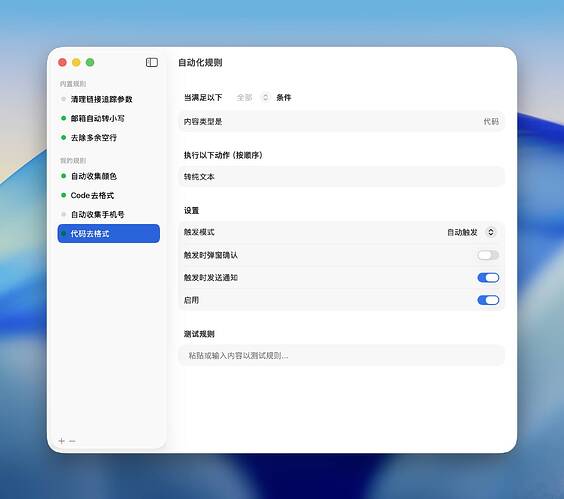Click the 代码 condition value
The height and width of the screenshot is (499, 564).
pyautogui.click(x=491, y=122)
